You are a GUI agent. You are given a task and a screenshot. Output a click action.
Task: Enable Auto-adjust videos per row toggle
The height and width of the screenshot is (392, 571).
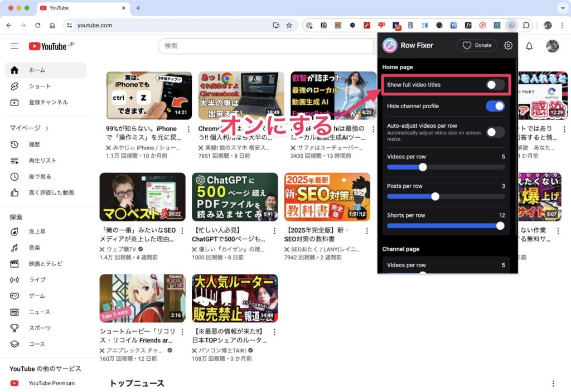(495, 132)
